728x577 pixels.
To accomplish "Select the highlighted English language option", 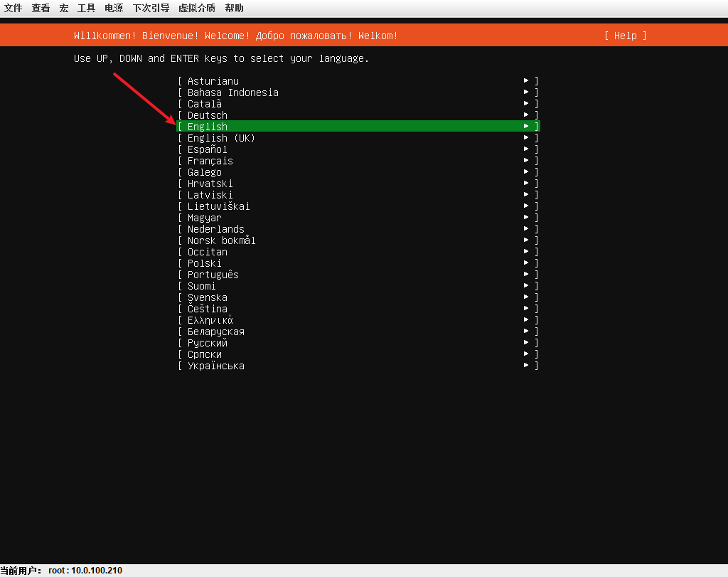I will point(358,127).
